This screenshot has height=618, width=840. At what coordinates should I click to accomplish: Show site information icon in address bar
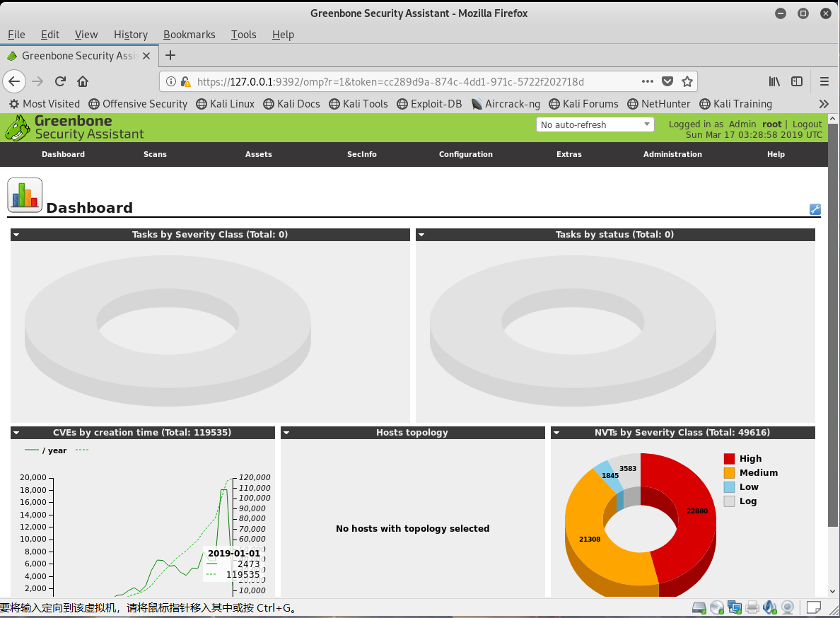coord(171,81)
